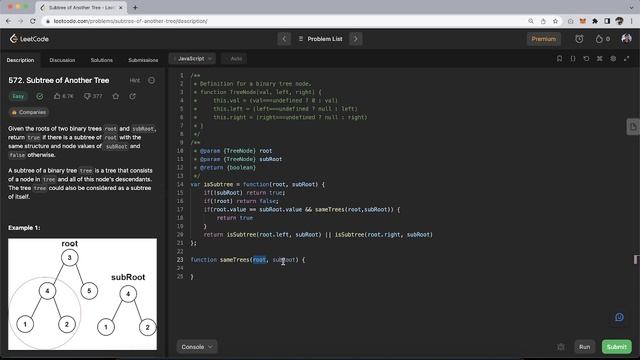
Task: Toggle the Auto mode button
Action: 234,59
